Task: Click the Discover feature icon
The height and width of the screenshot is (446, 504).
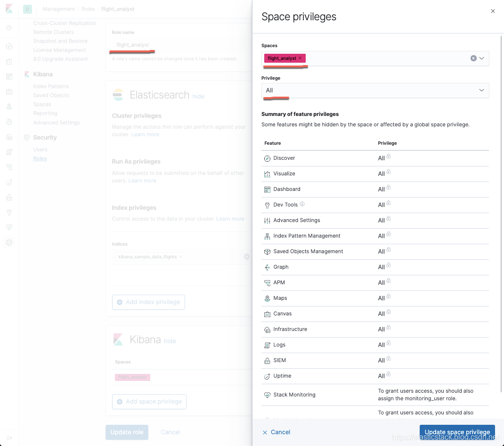Action: pos(267,158)
